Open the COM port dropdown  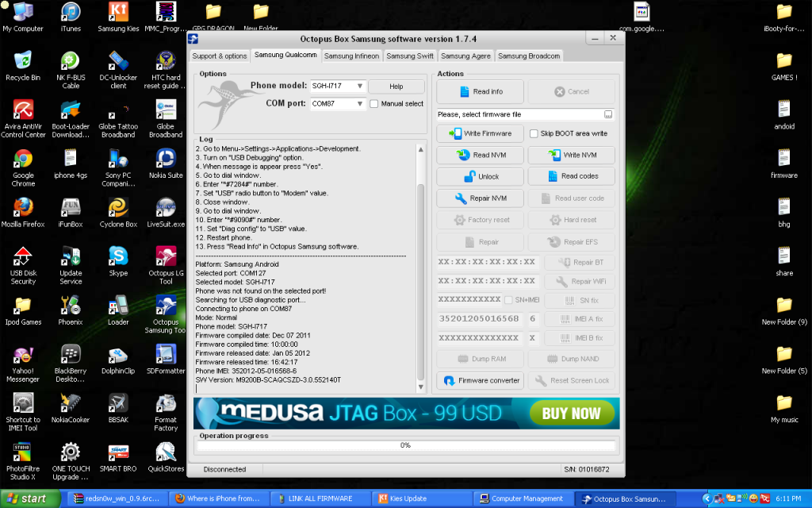pyautogui.click(x=359, y=104)
